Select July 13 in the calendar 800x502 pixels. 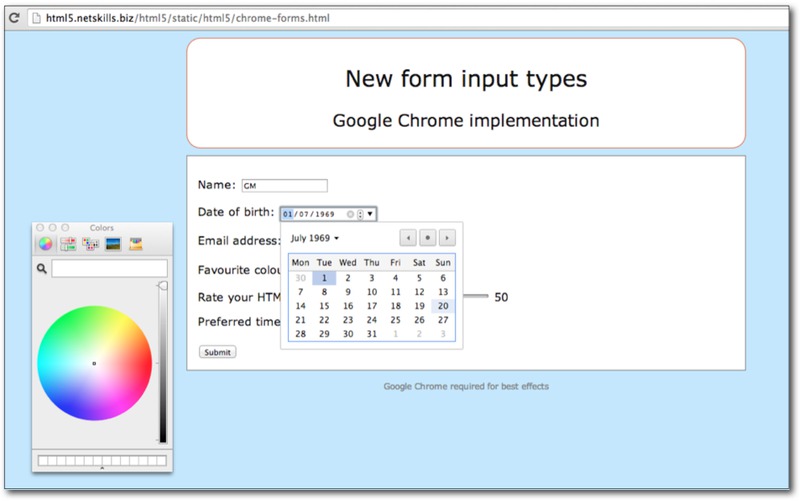[443, 292]
